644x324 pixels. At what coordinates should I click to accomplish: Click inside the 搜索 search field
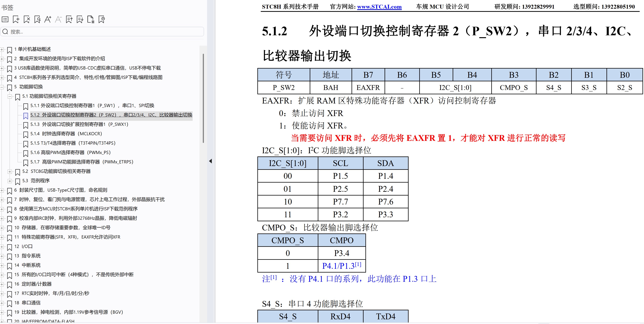(100, 32)
